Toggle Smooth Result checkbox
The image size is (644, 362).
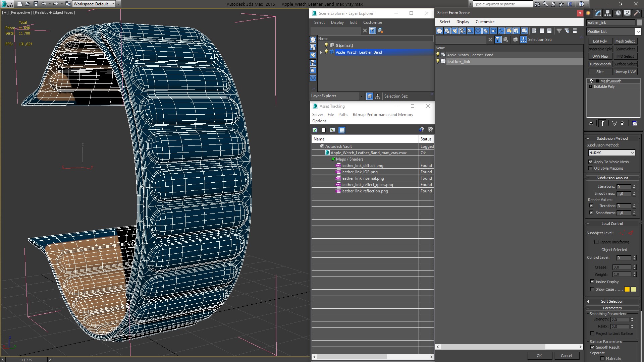[x=592, y=347]
